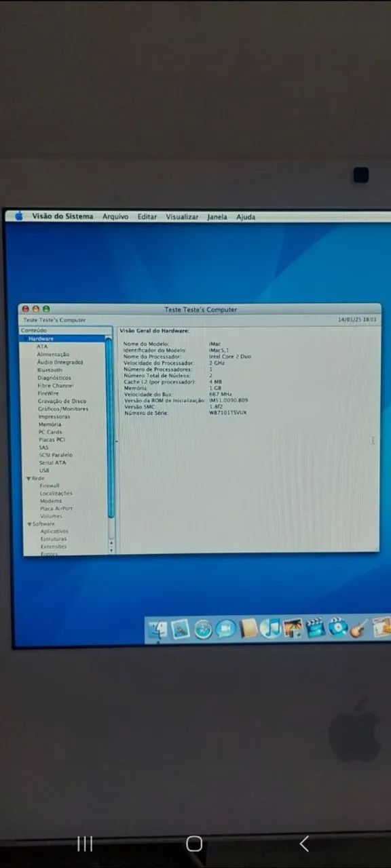Screen dimensions: 391x868
Task: Select Firewall under Rede
Action: (x=50, y=486)
